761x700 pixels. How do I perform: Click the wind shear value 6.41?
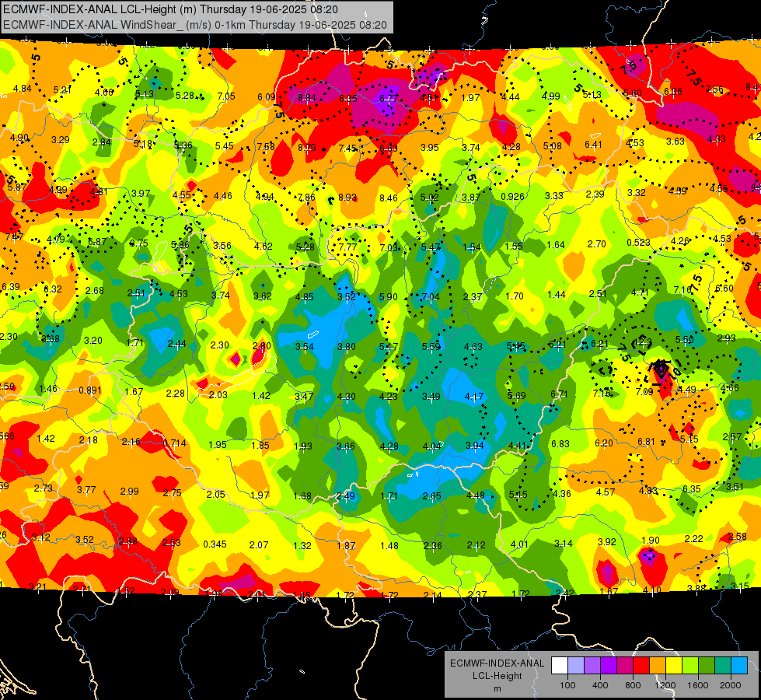click(593, 145)
